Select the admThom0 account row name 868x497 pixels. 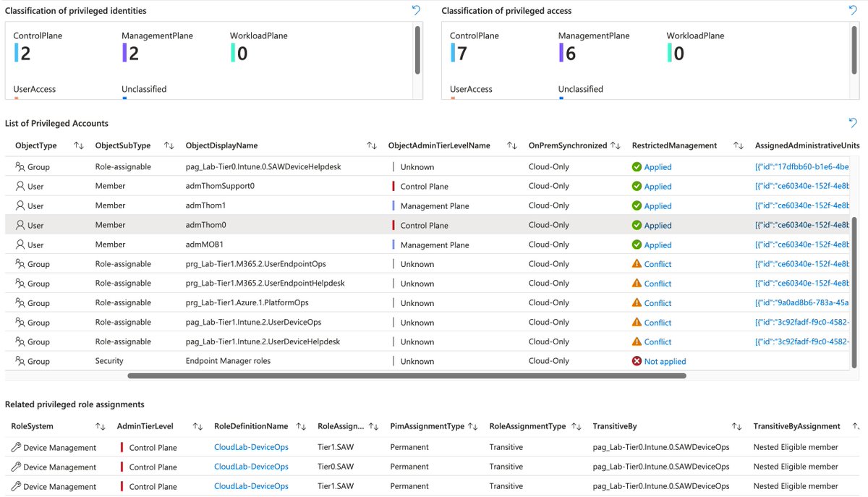[205, 225]
